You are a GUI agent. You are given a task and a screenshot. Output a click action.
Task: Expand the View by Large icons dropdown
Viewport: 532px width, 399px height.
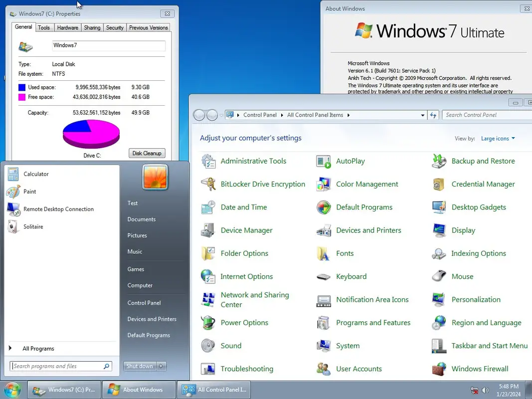498,139
